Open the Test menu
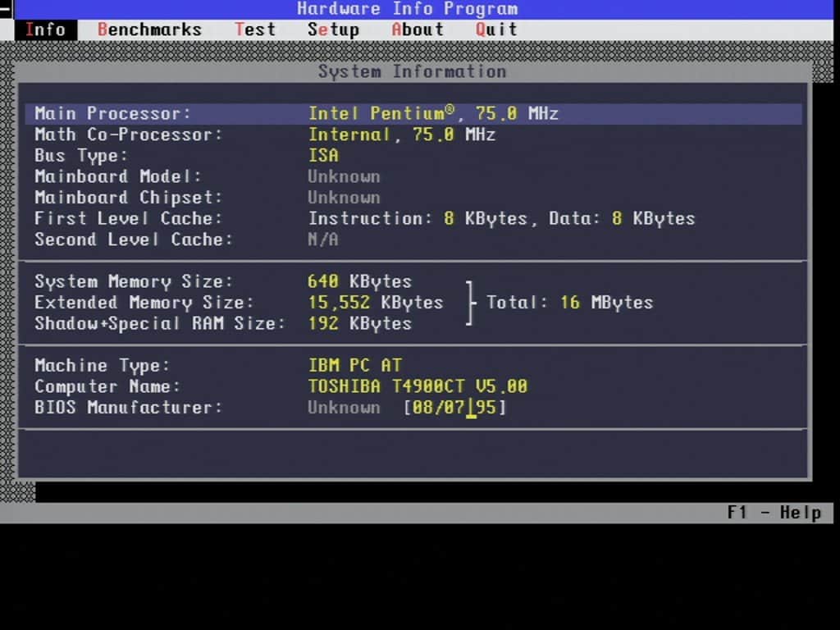840x630 pixels. 255,30
